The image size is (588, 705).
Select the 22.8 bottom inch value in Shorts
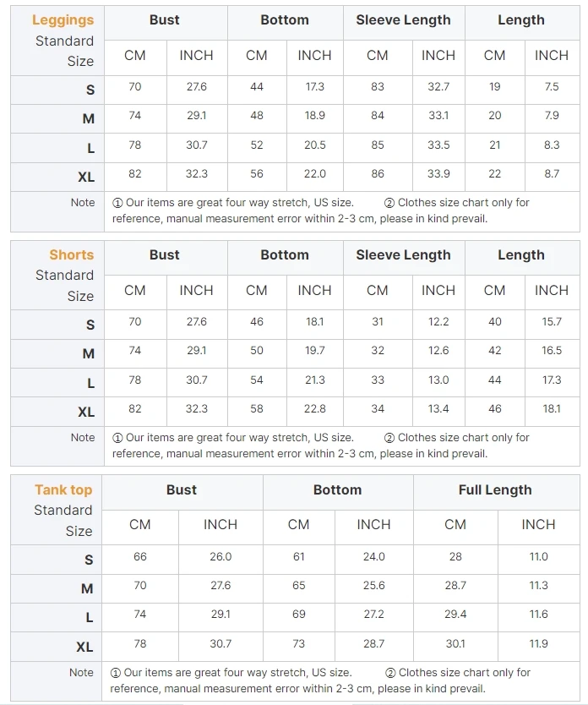click(x=314, y=409)
